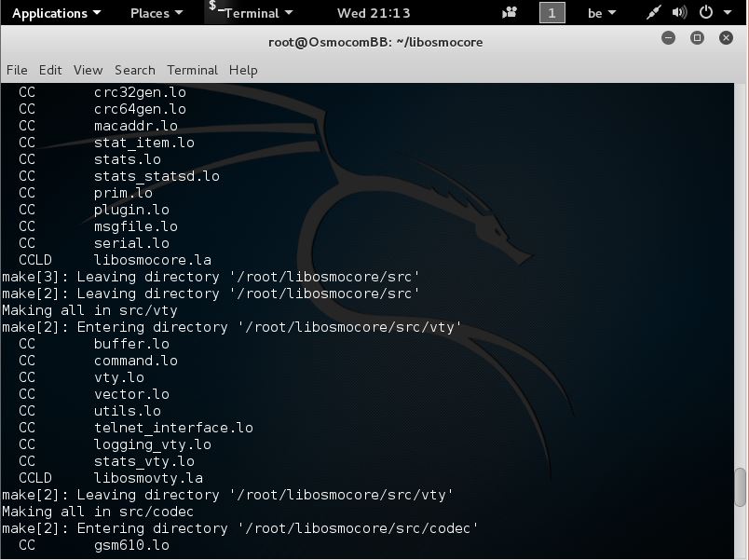
Task: Click the text 'stats_statsd.lo'
Action: pos(157,176)
